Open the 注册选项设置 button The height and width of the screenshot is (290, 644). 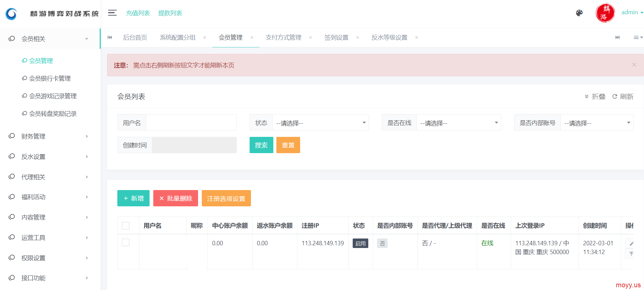click(x=226, y=198)
